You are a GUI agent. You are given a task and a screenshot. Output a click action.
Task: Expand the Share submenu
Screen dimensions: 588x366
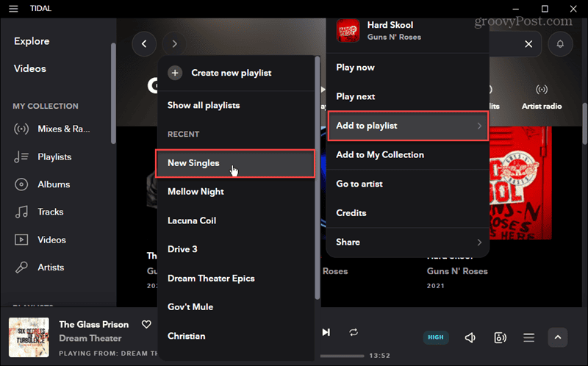tap(408, 242)
